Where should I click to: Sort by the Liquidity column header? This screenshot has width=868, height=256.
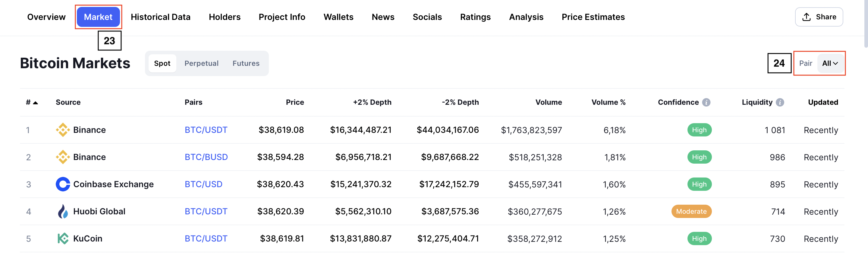(x=757, y=102)
